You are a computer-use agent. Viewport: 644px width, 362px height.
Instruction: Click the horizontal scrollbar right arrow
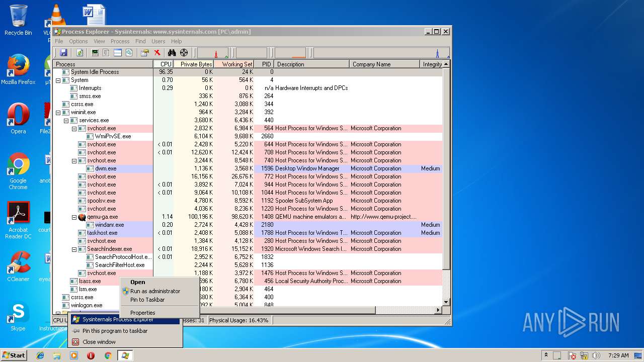[x=438, y=310]
